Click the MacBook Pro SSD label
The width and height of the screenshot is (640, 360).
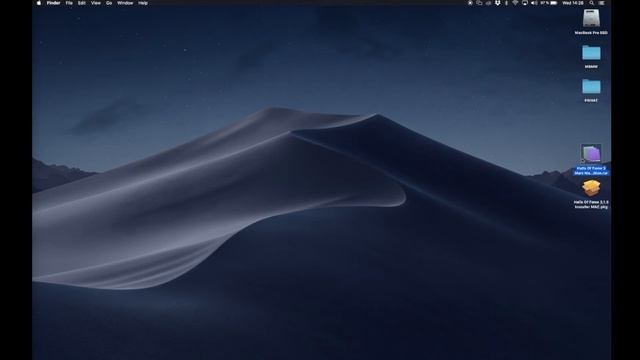click(x=591, y=33)
